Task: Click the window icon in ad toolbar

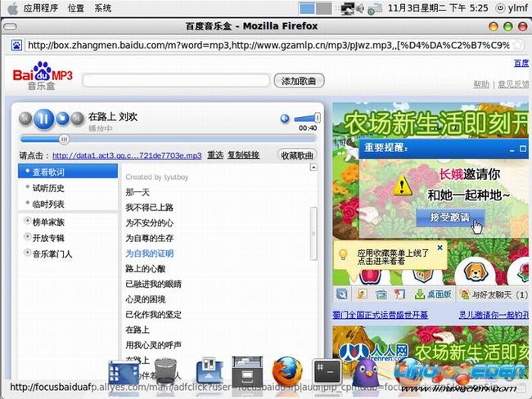Action: pos(381,294)
